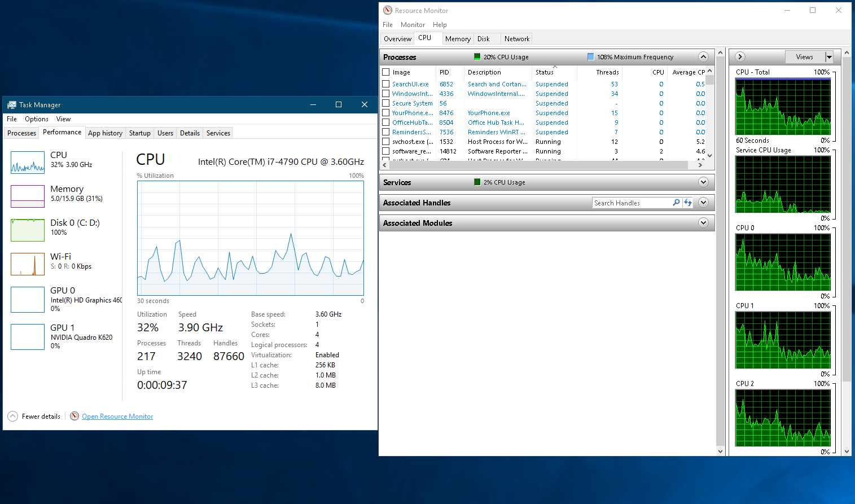Switch to the Users tab

tap(165, 133)
